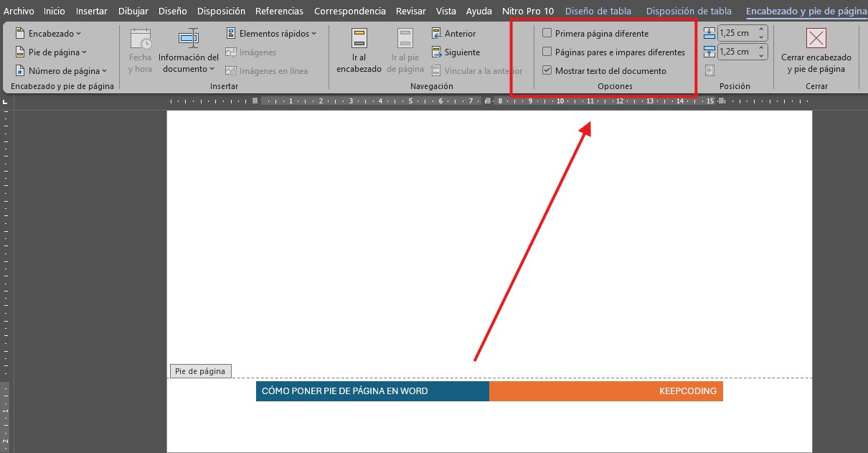This screenshot has height=453, width=868.
Task: Jump to Anterior section
Action: coord(454,33)
